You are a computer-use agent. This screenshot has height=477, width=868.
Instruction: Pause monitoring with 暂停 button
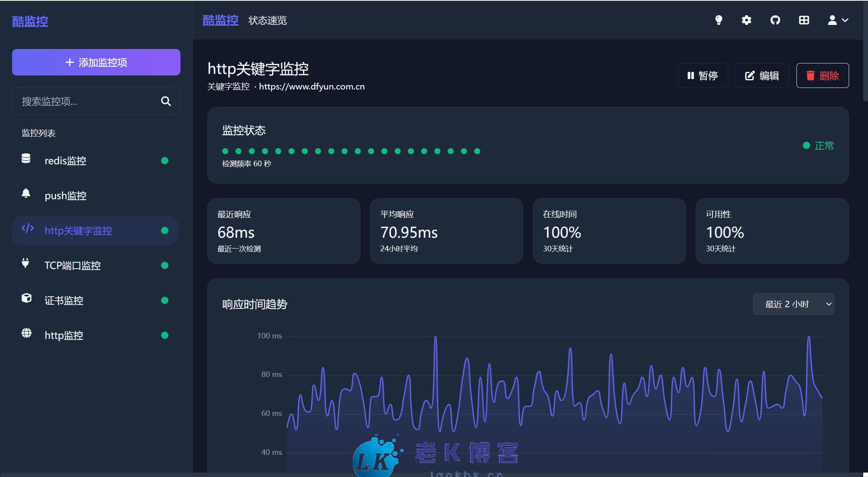pyautogui.click(x=703, y=75)
